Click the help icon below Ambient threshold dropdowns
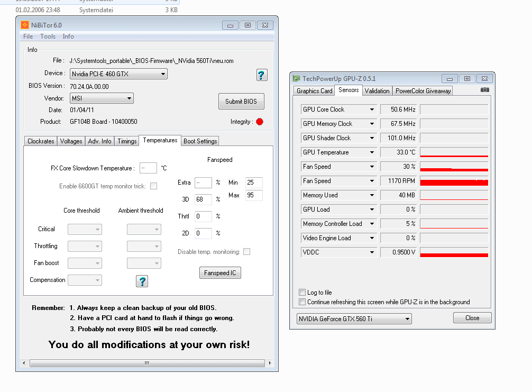 [142, 281]
